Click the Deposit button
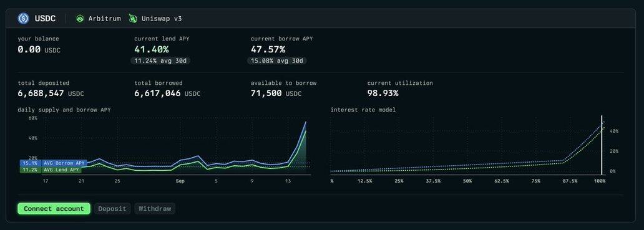 [x=112, y=209]
